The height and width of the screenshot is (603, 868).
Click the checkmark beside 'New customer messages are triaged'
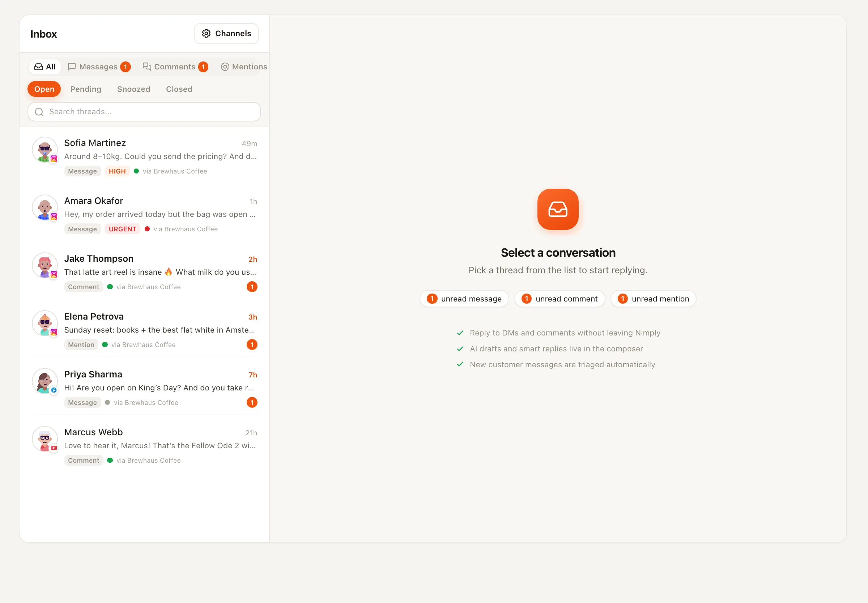tap(460, 365)
